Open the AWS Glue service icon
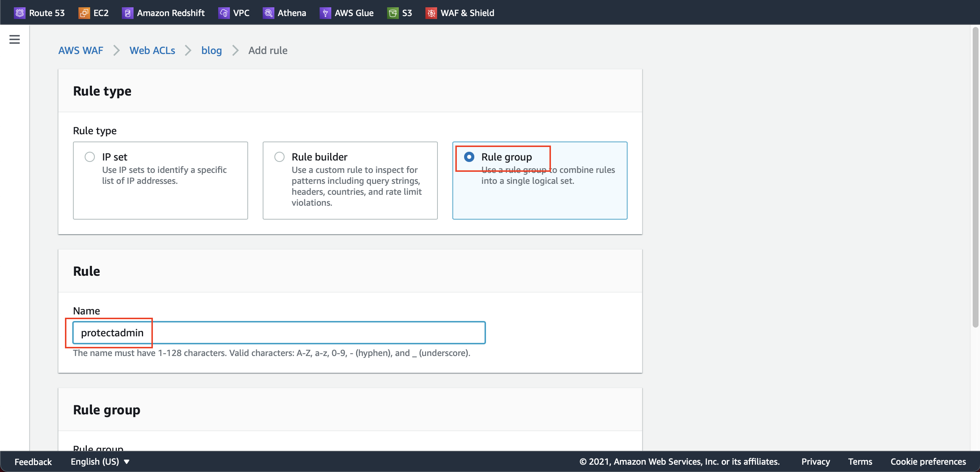Image resolution: width=980 pixels, height=472 pixels. tap(325, 13)
